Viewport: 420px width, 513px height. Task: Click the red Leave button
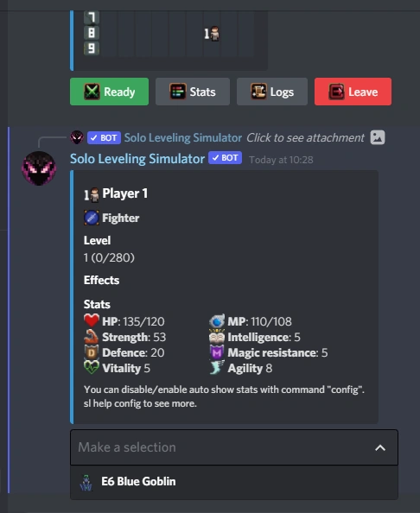353,92
